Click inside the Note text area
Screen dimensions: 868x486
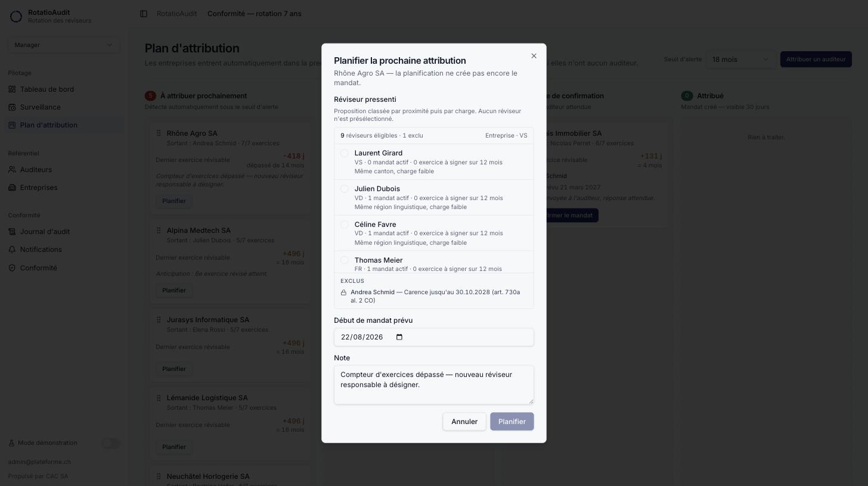click(x=434, y=385)
